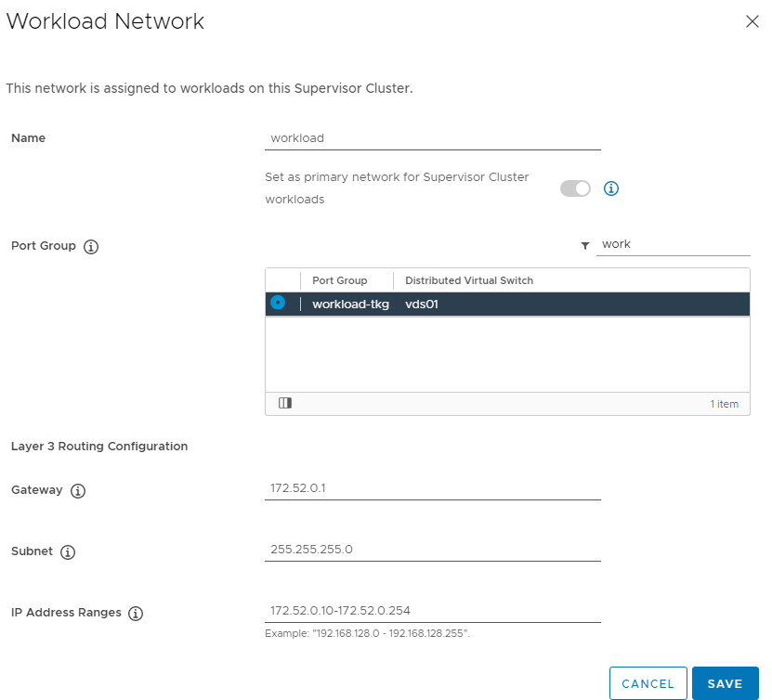This screenshot has height=700, width=772.
Task: Click the Subnet field showing 255.255.255.0
Action: (x=433, y=550)
